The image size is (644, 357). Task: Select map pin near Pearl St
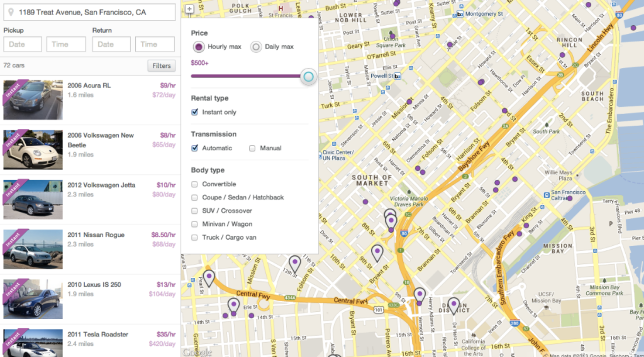tap(209, 278)
